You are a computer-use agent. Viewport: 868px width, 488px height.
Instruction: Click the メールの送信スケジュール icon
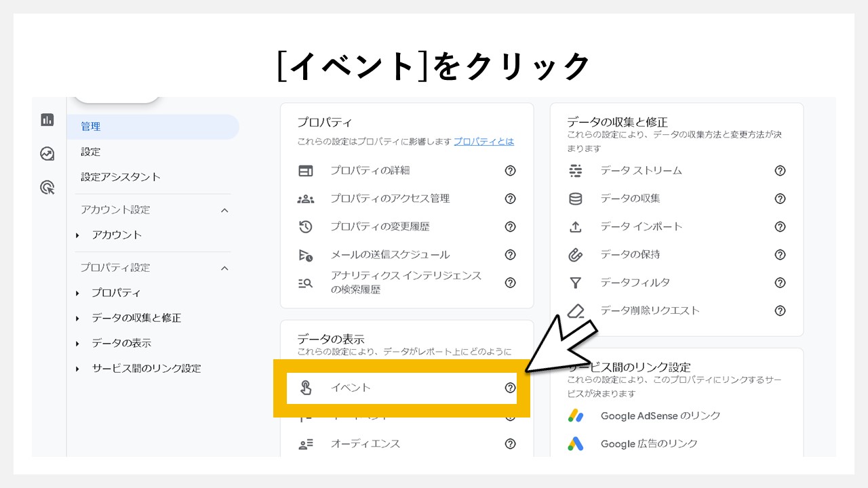(x=307, y=254)
